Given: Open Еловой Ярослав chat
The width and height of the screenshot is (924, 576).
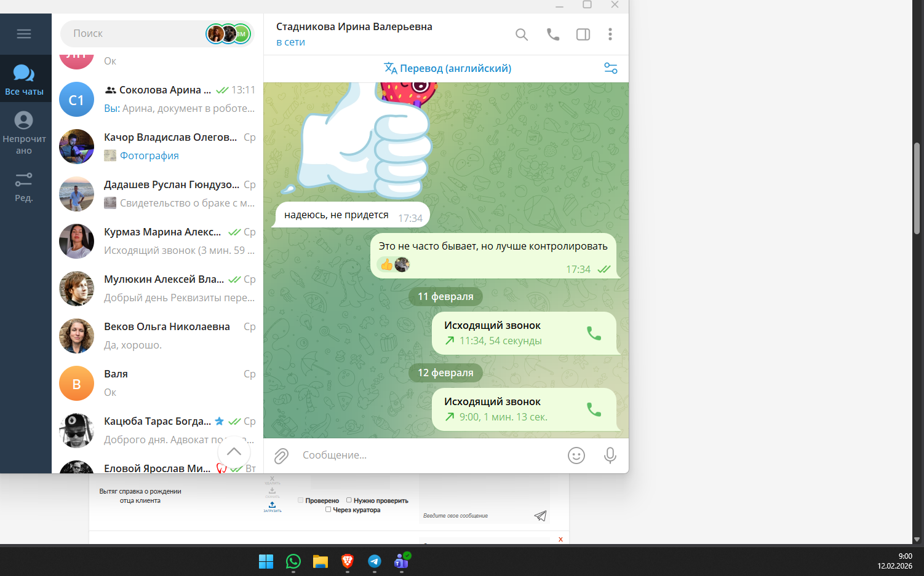Looking at the screenshot, I should click(157, 465).
